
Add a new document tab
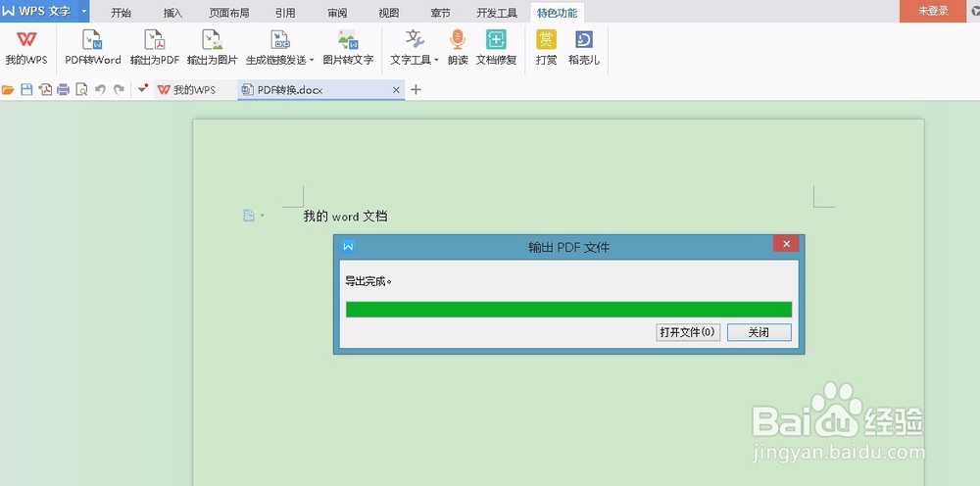pos(416,90)
